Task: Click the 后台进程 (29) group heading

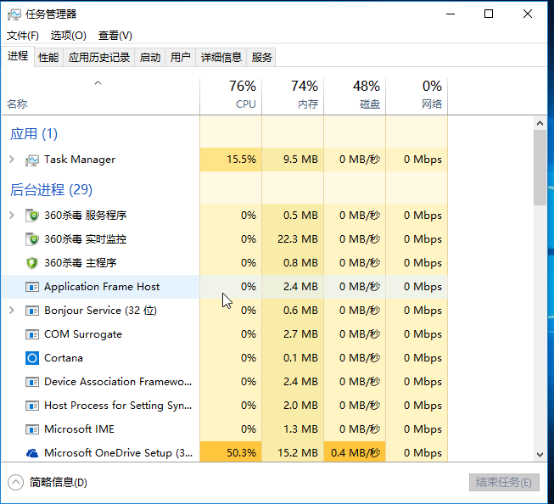Action: [x=51, y=190]
